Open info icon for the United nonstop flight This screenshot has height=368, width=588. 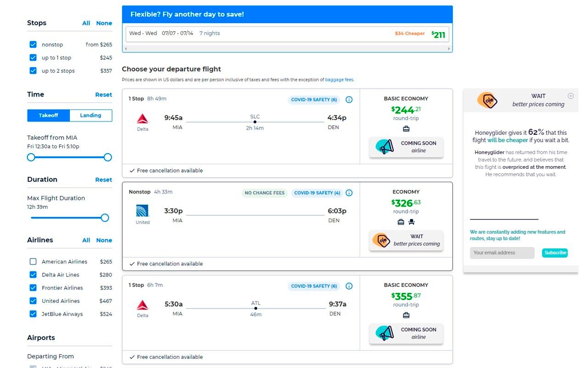(x=349, y=193)
